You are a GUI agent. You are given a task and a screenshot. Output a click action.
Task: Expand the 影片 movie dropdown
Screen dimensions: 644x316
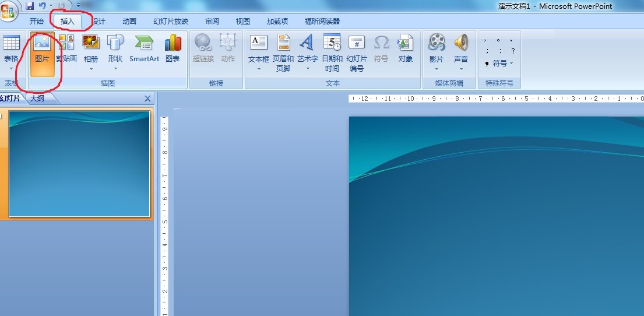[436, 68]
